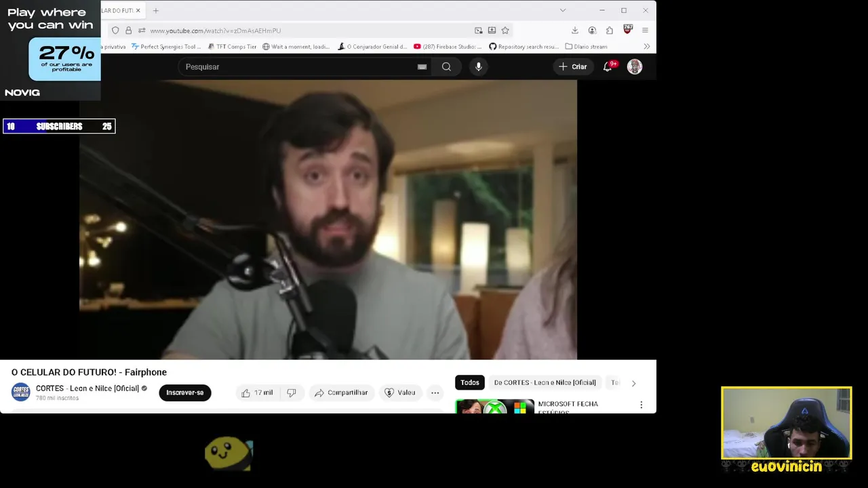The image size is (868, 488).
Task: Show more filter chips with right chevron
Action: pyautogui.click(x=633, y=383)
